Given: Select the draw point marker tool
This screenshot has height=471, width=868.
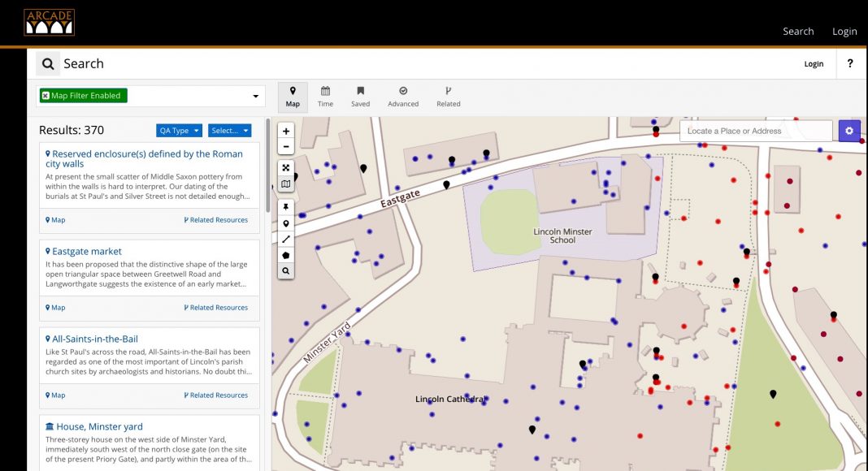Looking at the screenshot, I should tap(286, 223).
